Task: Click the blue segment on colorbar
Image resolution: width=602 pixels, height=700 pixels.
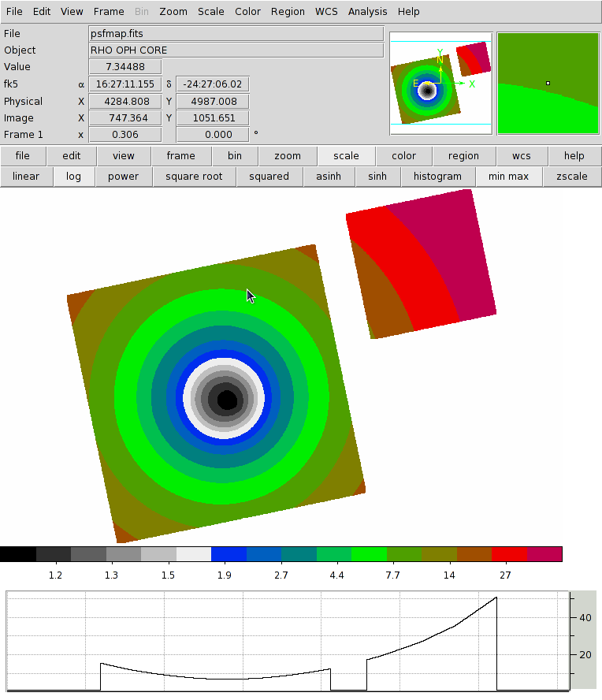Action: pyautogui.click(x=229, y=554)
